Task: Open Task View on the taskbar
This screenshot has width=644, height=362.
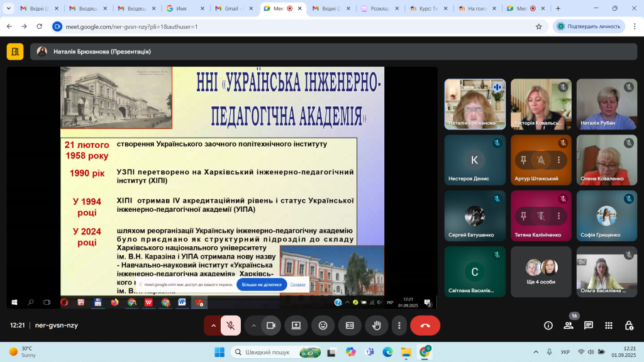Action: pos(331,352)
